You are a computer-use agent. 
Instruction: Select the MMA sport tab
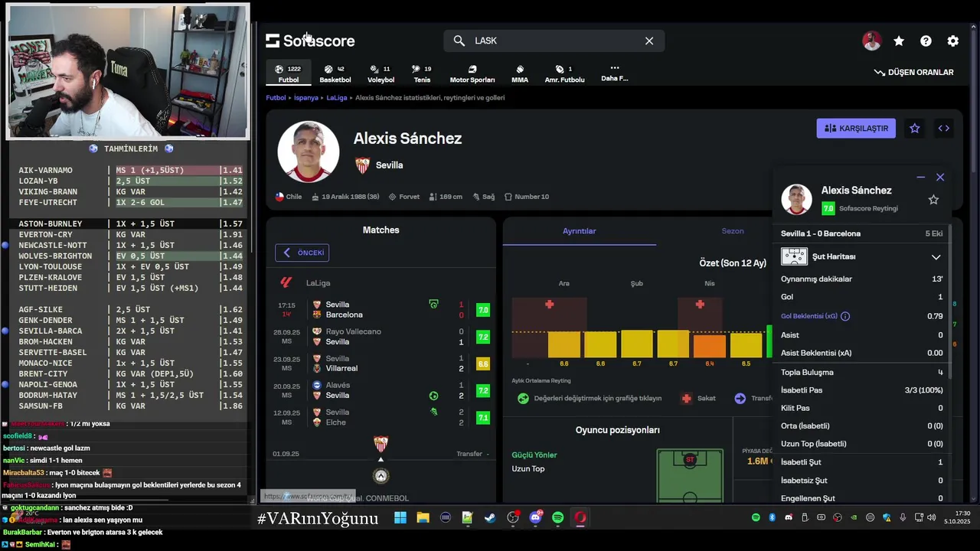(x=520, y=73)
